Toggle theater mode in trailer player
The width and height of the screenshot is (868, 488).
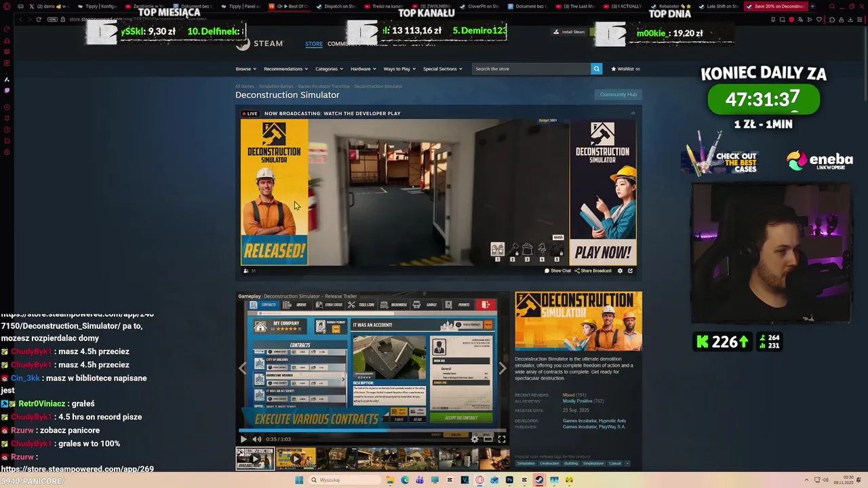pos(488,439)
